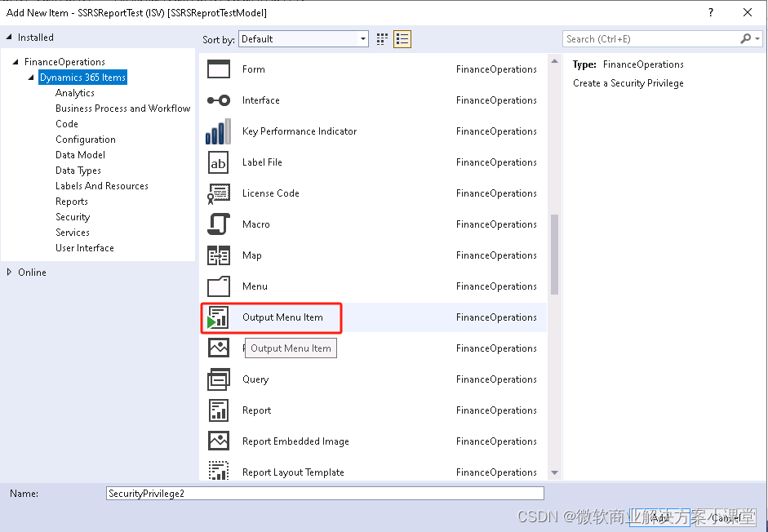This screenshot has height=532, width=768.
Task: Click the Report Embedded Image icon
Action: click(x=219, y=441)
